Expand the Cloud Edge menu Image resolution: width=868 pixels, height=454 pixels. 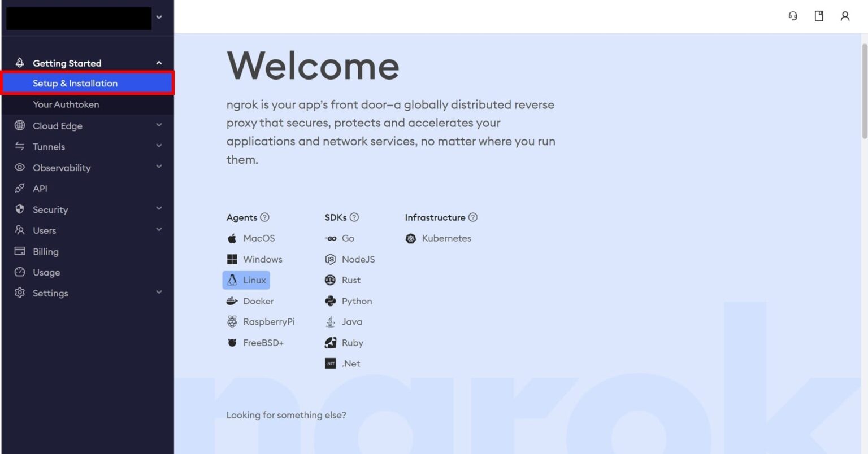tap(159, 125)
